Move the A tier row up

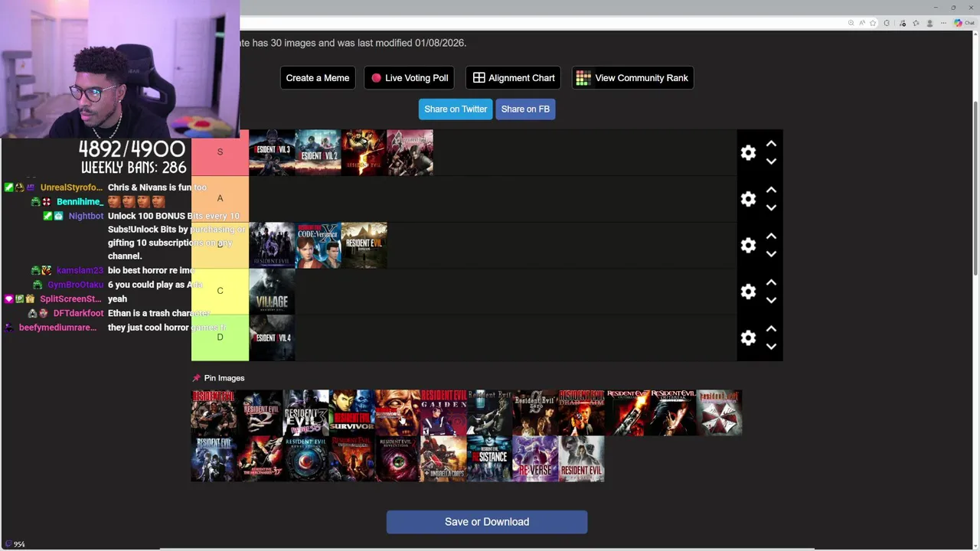click(771, 190)
